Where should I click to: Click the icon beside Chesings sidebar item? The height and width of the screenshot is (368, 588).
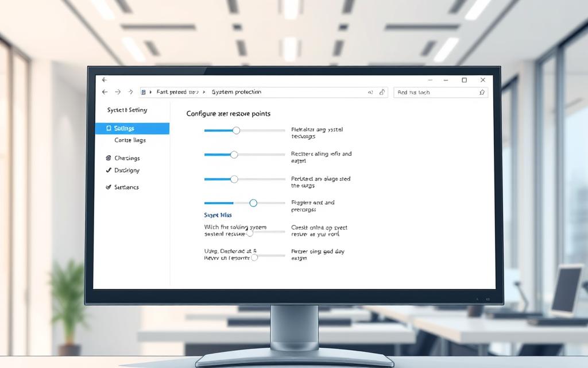[x=109, y=158]
